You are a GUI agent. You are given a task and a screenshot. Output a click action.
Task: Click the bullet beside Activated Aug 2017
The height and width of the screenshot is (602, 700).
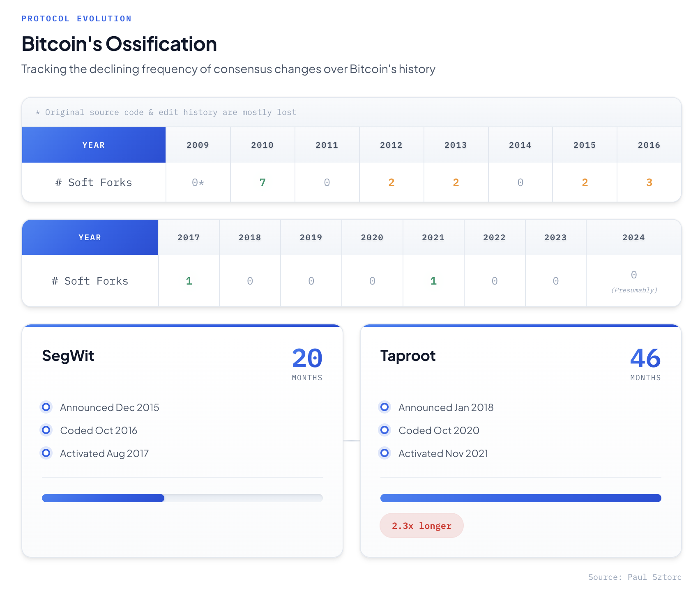tap(46, 453)
